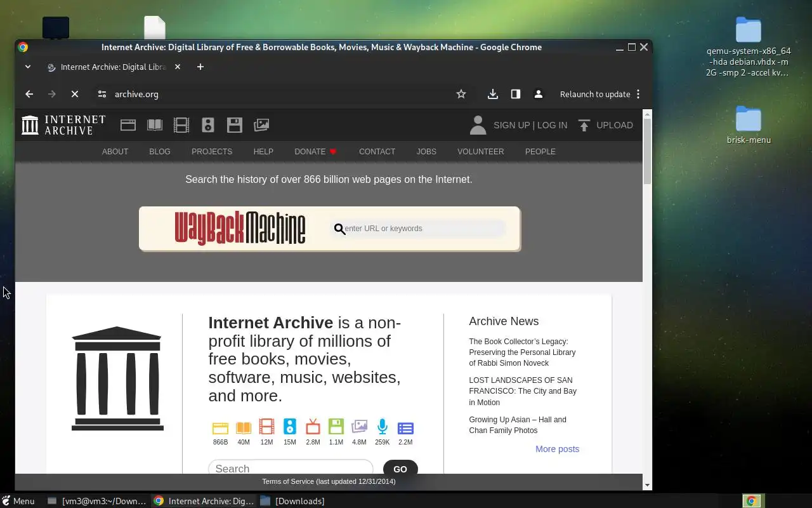Click the 40M books icon
Image resolution: width=812 pixels, height=508 pixels.
(x=244, y=427)
